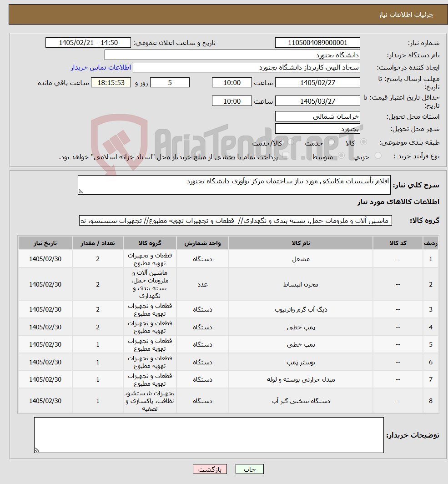448x484 pixels.
Task: Click the unit عدد in row 2
Action: (202, 284)
